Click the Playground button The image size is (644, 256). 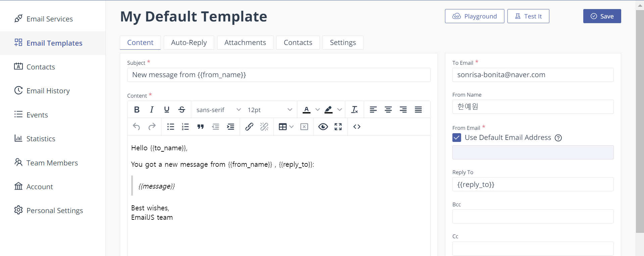pos(475,16)
